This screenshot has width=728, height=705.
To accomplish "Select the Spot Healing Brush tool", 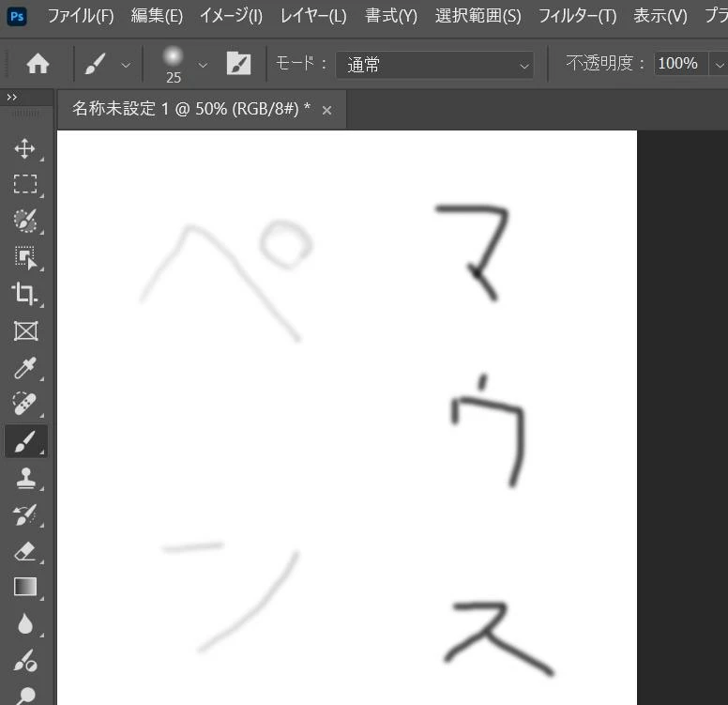I will coord(25,404).
